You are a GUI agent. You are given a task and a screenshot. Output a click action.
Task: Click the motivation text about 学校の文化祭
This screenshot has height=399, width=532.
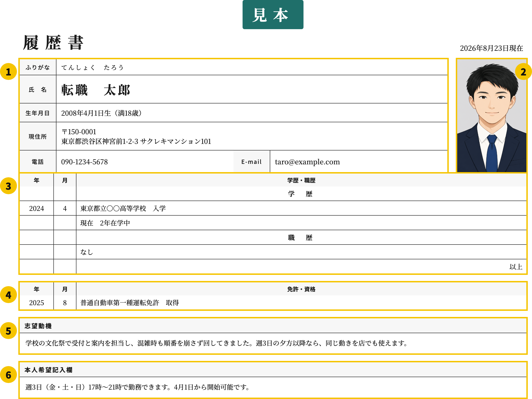[x=217, y=343]
